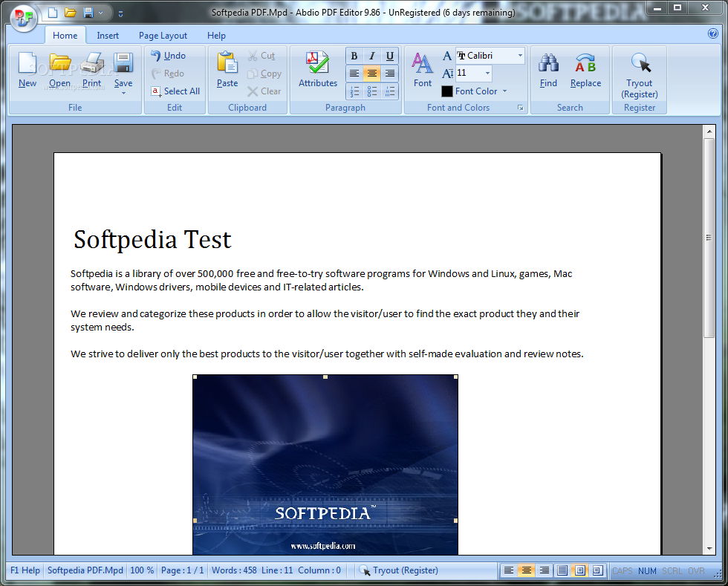Copy the selection
Screen dimensions: 728x586
[x=264, y=74]
